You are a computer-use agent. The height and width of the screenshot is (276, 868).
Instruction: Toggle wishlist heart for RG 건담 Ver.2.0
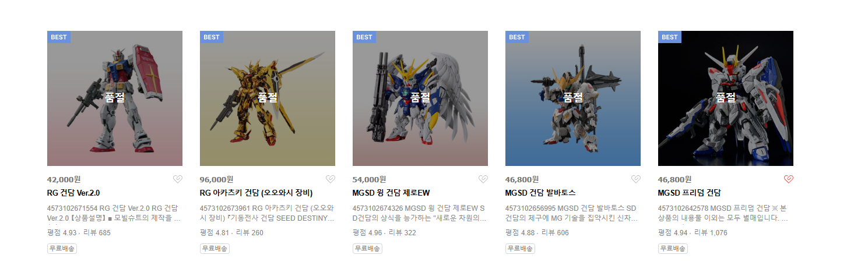pos(178,179)
